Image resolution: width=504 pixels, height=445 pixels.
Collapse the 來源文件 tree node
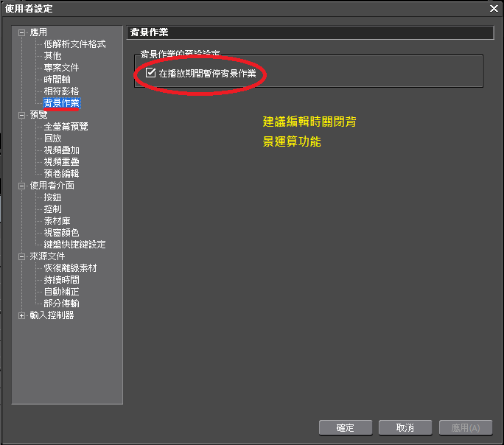click(x=21, y=256)
